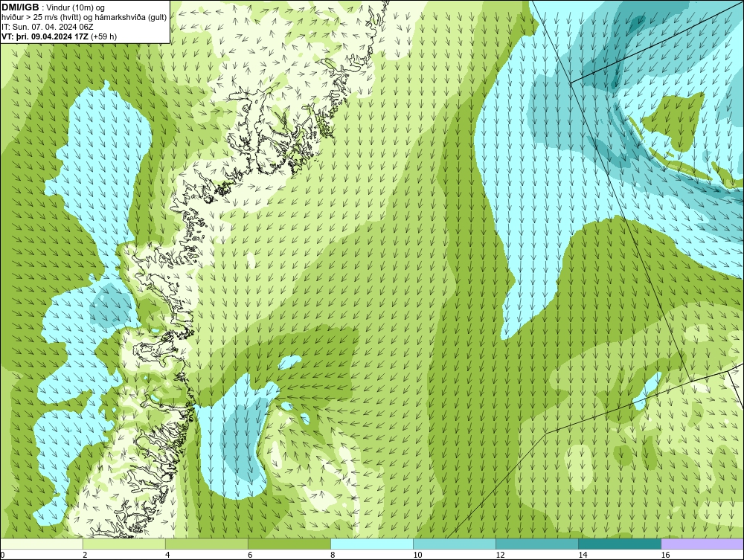Click the 'IT: Sun. 07. 04. 2024 06Z' line

[x=48, y=27]
